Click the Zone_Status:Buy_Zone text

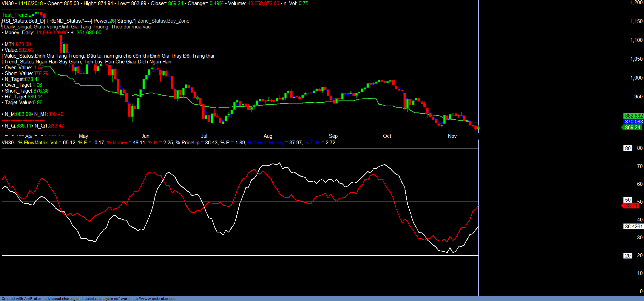163,21
